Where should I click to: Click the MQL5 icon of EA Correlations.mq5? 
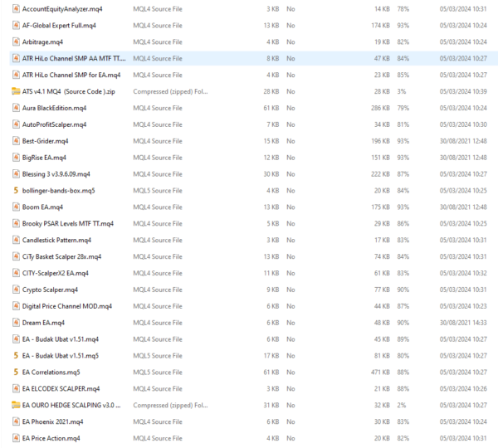[16, 373]
